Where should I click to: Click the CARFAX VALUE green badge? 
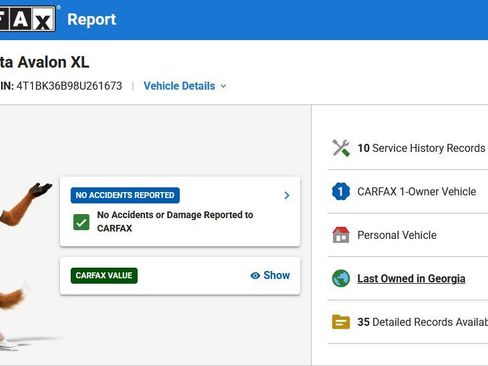(104, 275)
